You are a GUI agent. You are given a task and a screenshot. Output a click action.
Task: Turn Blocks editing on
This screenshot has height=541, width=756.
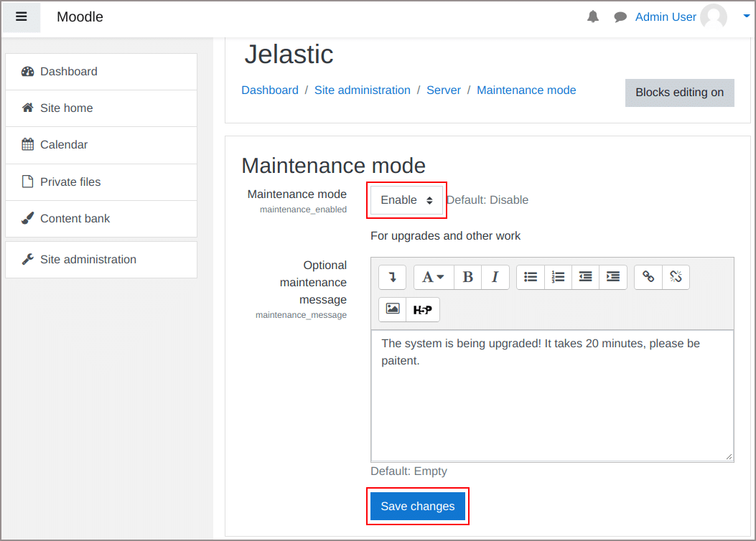[679, 93]
